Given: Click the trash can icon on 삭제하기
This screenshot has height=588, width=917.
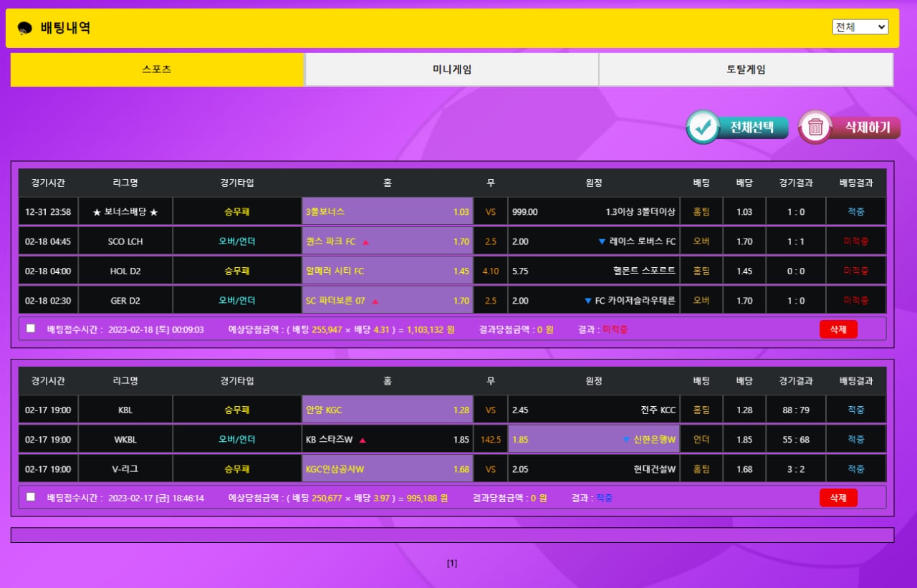Looking at the screenshot, I should click(815, 127).
